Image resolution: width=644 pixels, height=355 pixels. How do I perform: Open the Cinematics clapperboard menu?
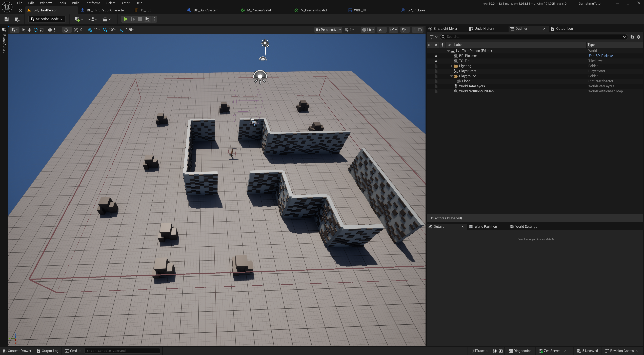pos(107,19)
